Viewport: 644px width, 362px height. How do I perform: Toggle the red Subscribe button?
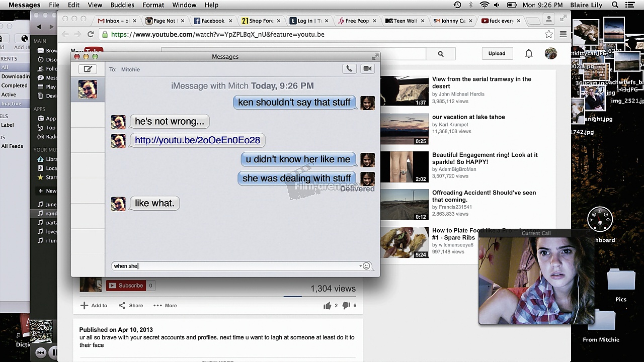point(126,286)
